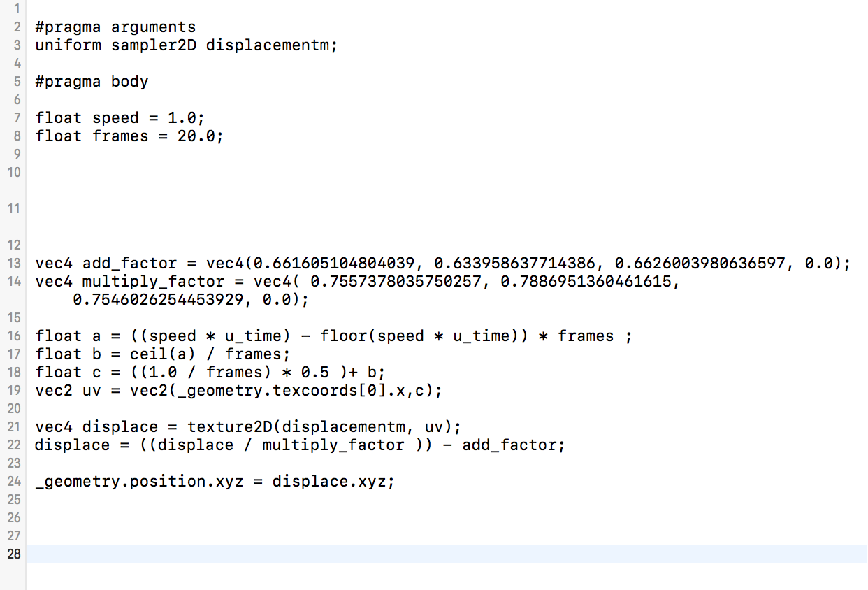
Task: Click line number 13 in the gutter
Action: point(14,264)
